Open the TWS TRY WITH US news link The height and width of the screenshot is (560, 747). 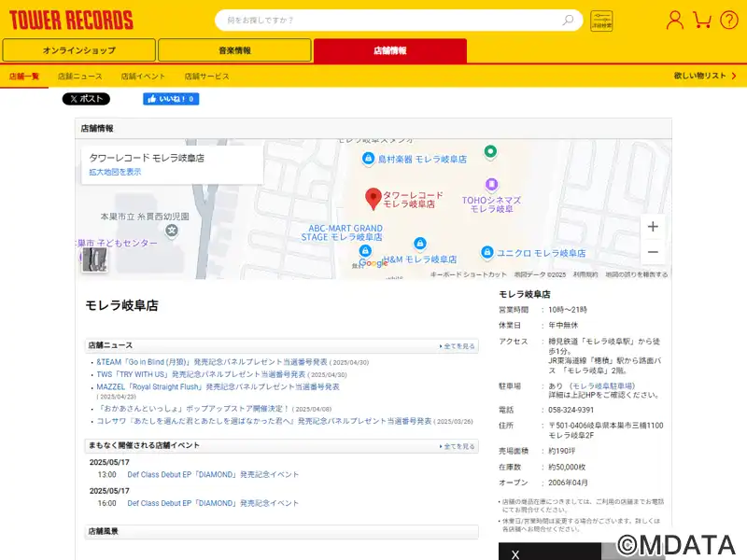(201, 374)
